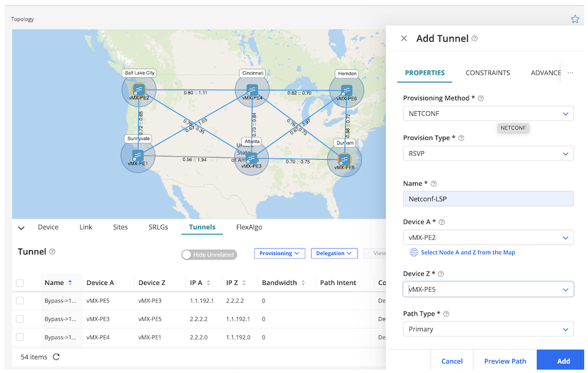
Task: Click the vMX-PE3 node icon near Atlanta
Action: tap(252, 157)
